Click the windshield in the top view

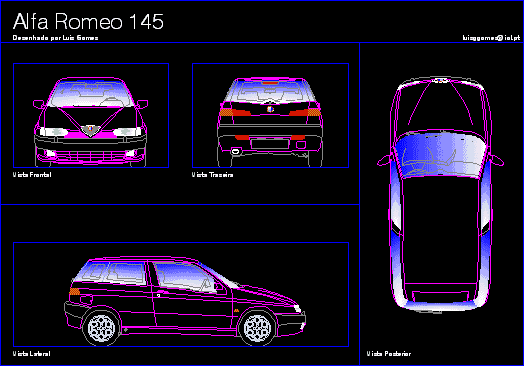click(x=440, y=154)
